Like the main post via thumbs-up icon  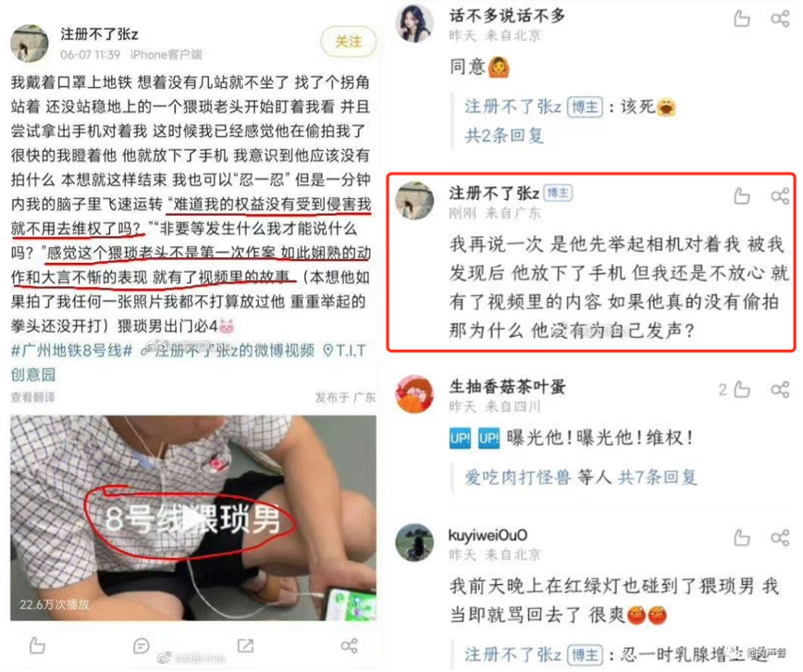pyautogui.click(x=37, y=646)
